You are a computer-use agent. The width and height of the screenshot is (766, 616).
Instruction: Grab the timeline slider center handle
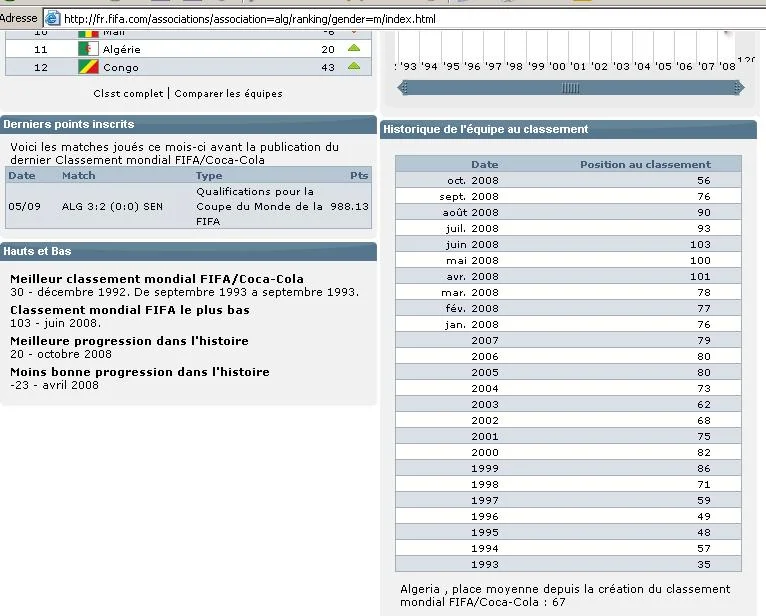click(x=570, y=88)
